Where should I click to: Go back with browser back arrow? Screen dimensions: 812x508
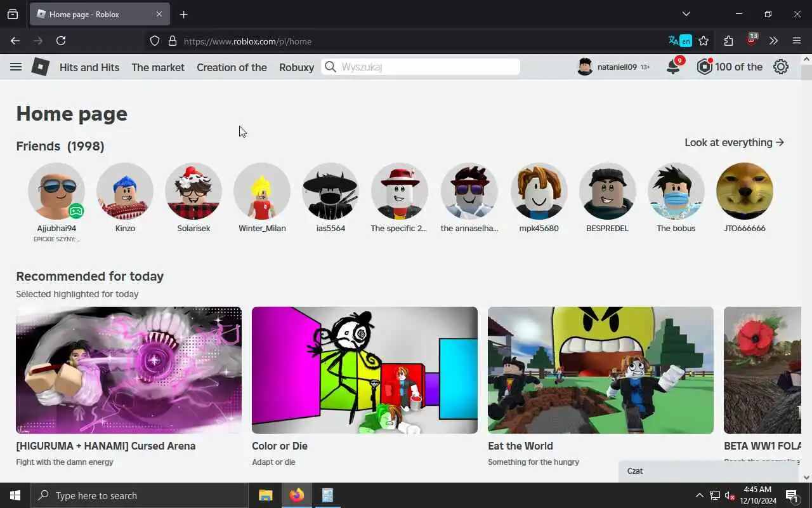coord(15,41)
